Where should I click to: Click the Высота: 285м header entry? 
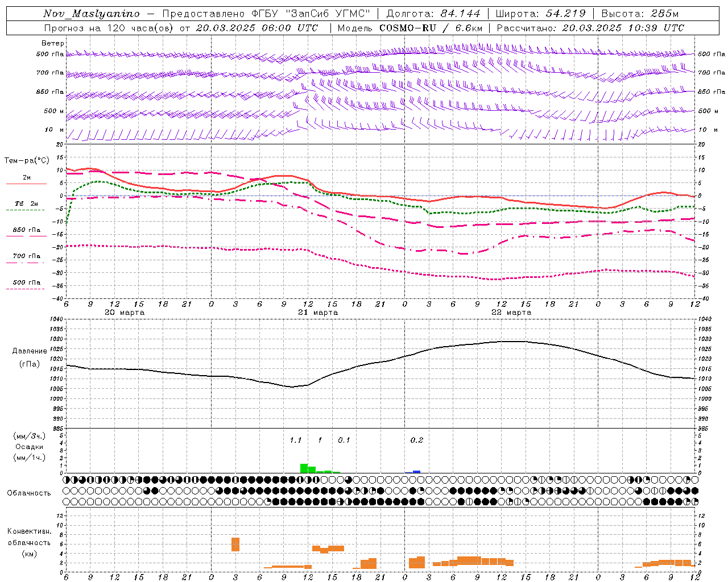click(640, 14)
